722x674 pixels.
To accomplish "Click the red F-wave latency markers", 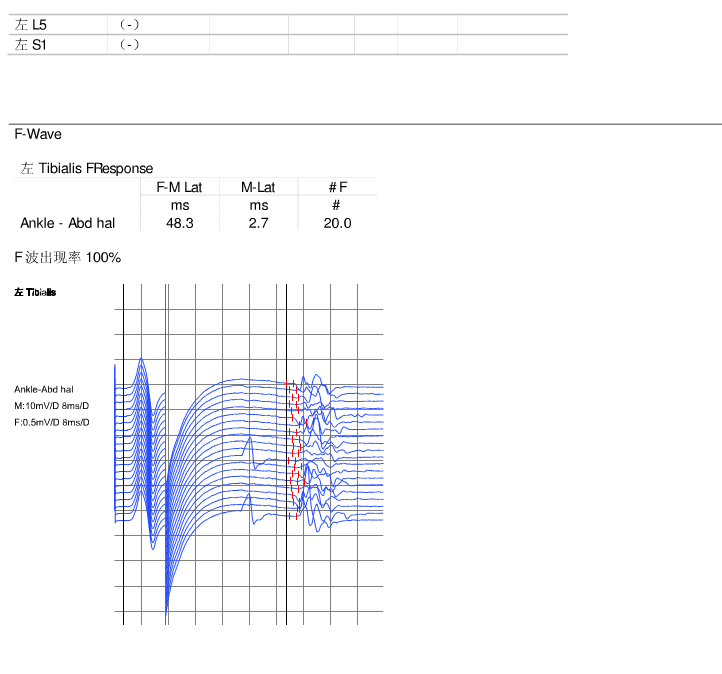I will (x=295, y=450).
